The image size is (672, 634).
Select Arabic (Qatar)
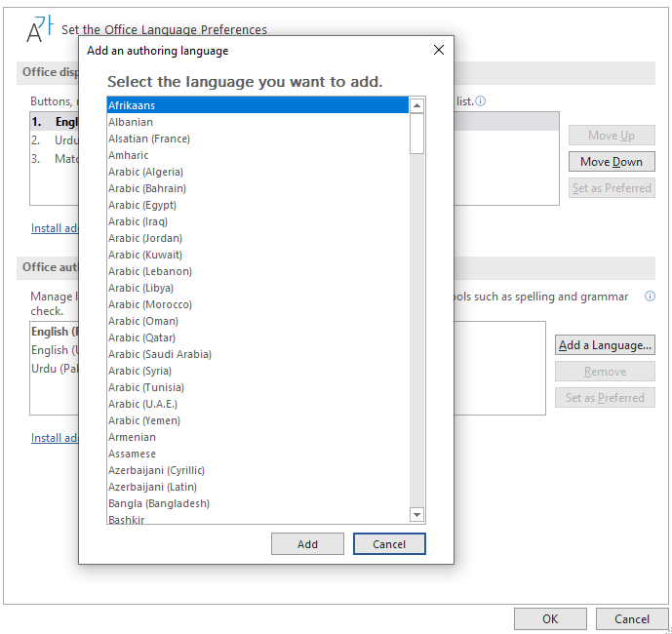pos(257,337)
